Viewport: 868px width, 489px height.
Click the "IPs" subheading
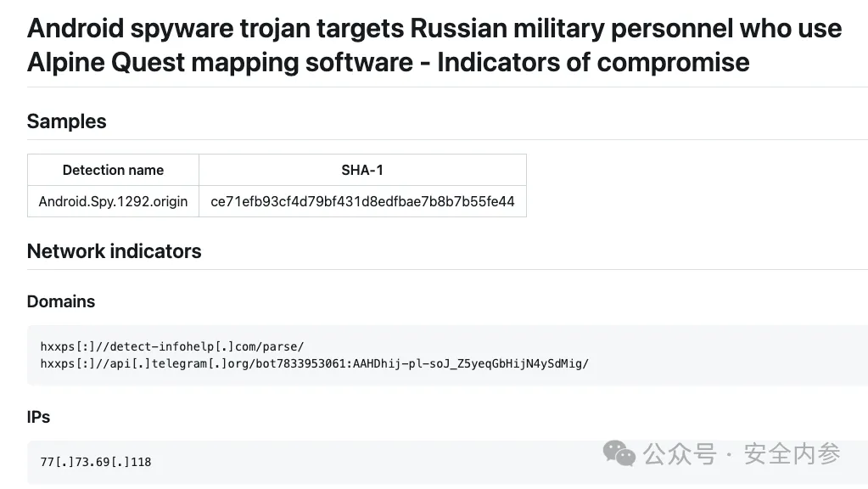click(39, 417)
